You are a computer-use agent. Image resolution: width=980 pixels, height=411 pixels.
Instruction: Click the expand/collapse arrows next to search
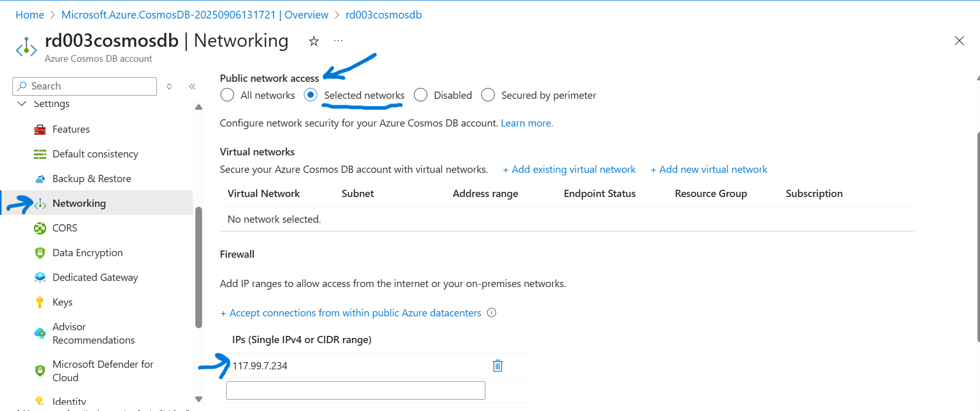point(169,86)
